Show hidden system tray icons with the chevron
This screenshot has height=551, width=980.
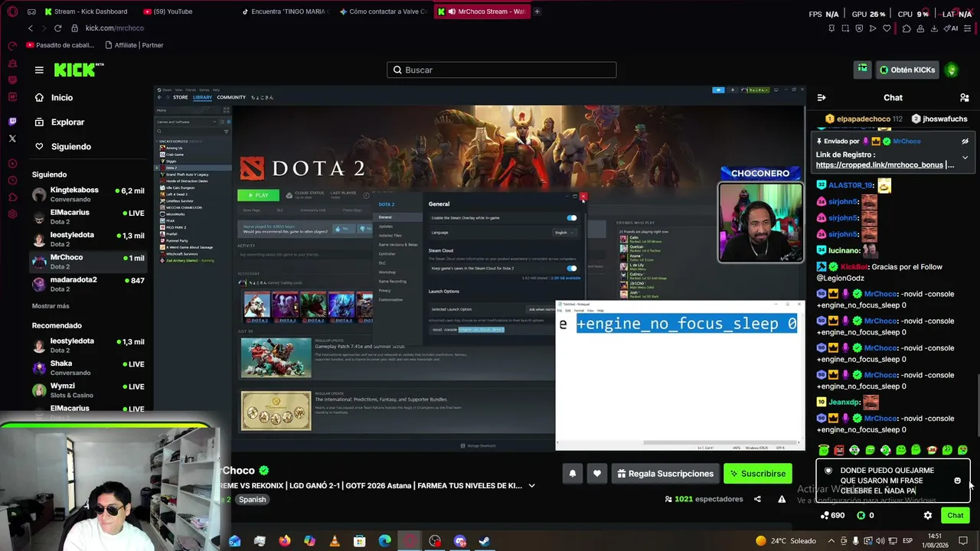(831, 541)
